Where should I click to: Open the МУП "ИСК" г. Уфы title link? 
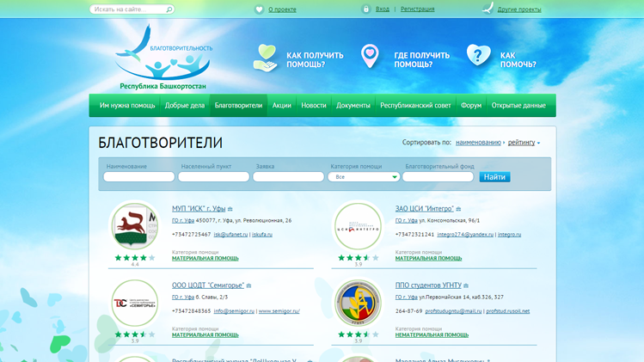tap(199, 209)
